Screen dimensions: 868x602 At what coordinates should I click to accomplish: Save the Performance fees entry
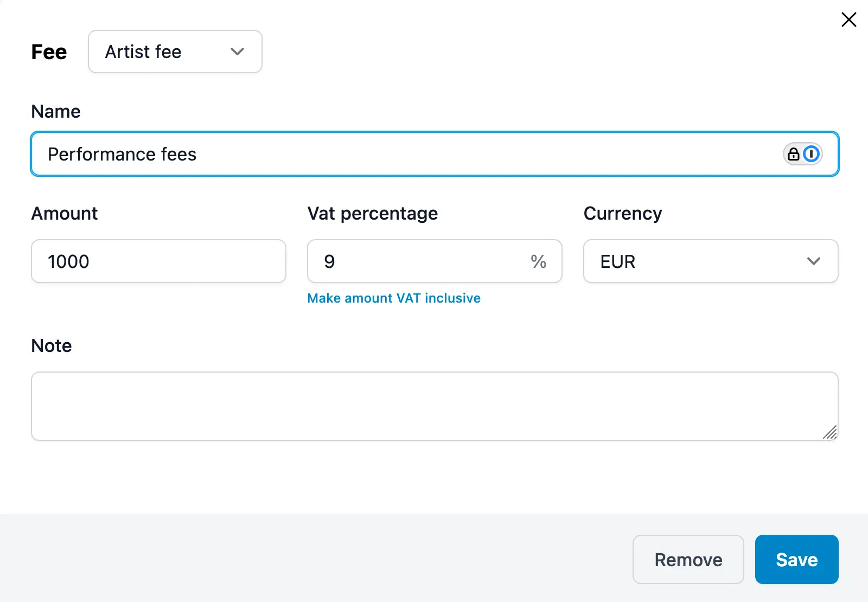(x=796, y=559)
